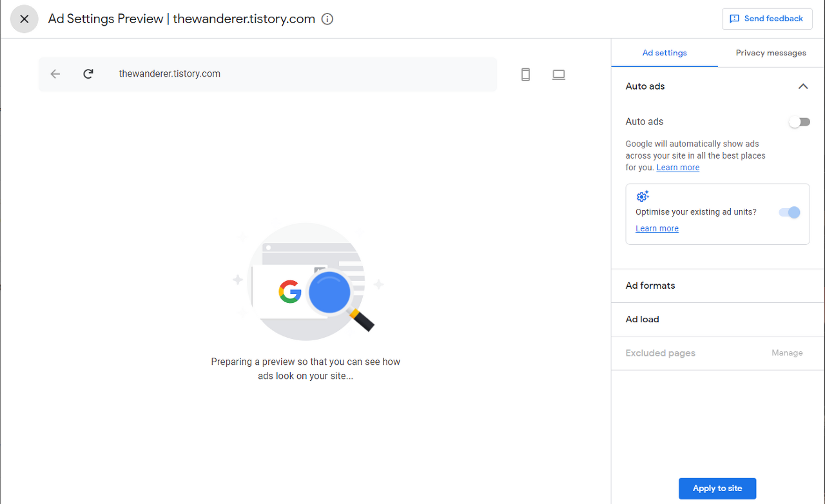825x504 pixels.
Task: Open the Ad settings tab
Action: 665,53
